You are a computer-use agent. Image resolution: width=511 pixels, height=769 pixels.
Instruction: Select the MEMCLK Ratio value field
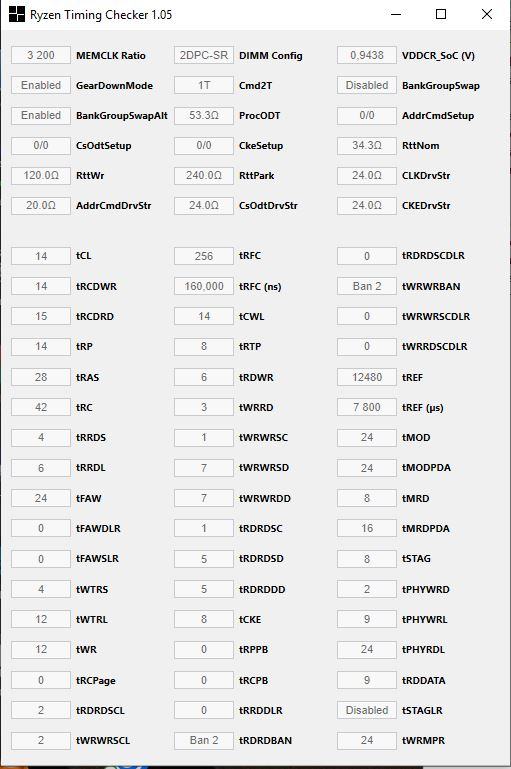pyautogui.click(x=41, y=55)
